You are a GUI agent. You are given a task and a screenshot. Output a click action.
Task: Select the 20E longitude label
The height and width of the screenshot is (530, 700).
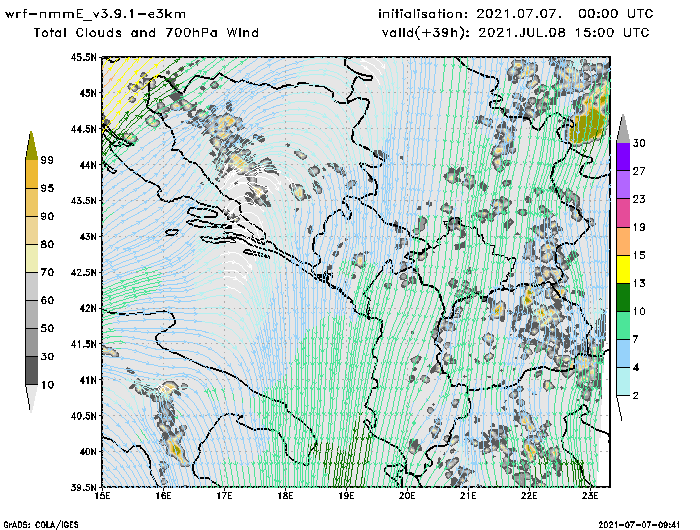click(x=407, y=496)
